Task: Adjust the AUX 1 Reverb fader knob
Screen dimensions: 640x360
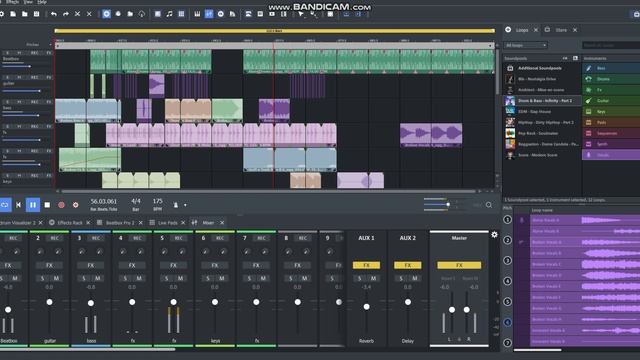Action: (367, 307)
